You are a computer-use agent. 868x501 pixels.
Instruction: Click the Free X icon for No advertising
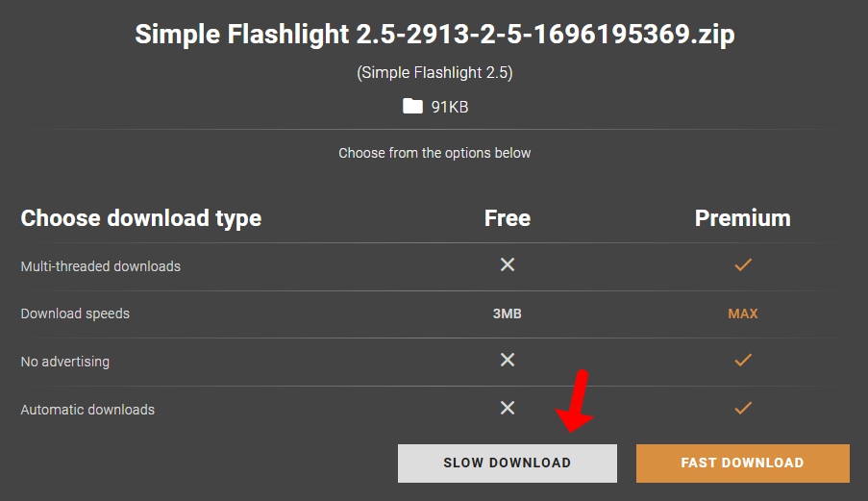click(508, 360)
